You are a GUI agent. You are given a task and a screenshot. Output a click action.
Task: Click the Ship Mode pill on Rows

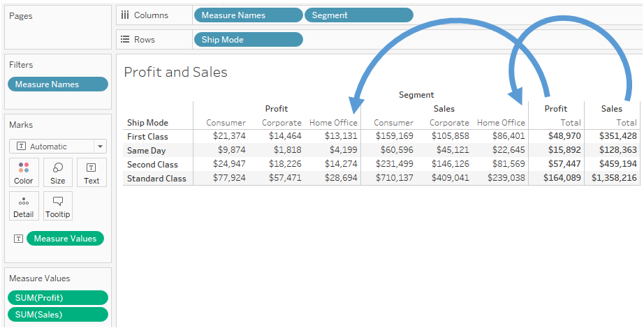click(248, 40)
